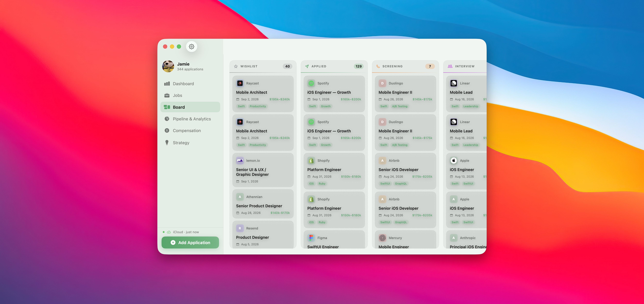644x304 pixels.
Task: Click the Screening count badge 7
Action: pos(430,66)
